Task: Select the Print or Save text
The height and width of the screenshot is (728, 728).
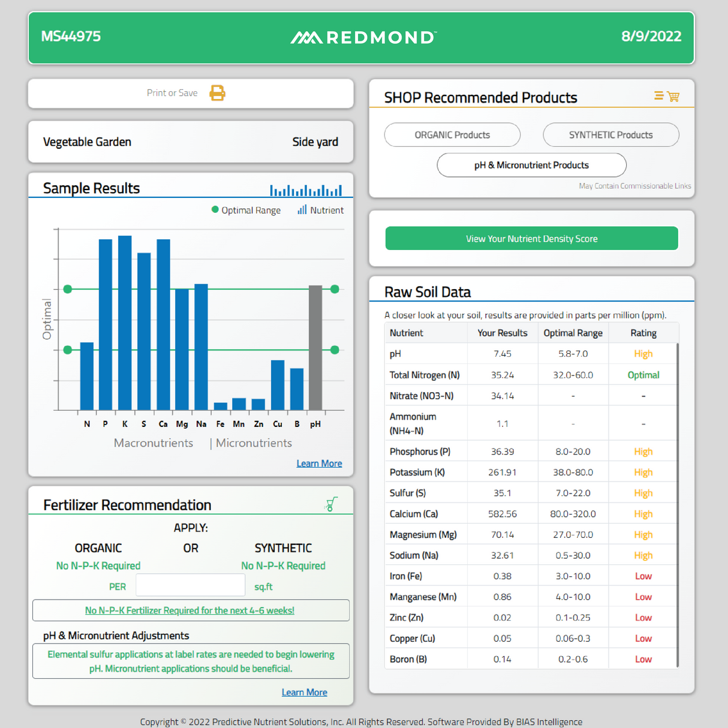Action: pyautogui.click(x=172, y=93)
